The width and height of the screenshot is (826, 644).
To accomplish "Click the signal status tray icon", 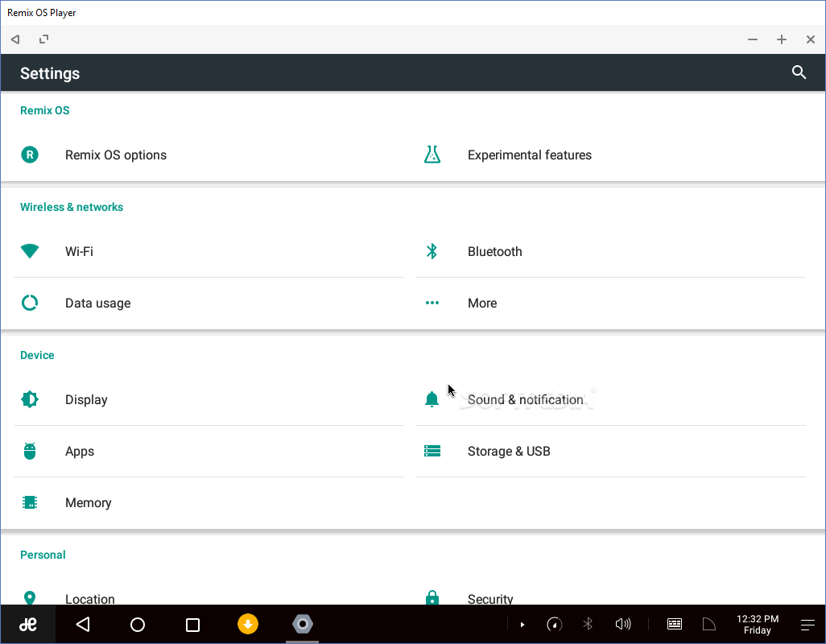I will (x=709, y=625).
